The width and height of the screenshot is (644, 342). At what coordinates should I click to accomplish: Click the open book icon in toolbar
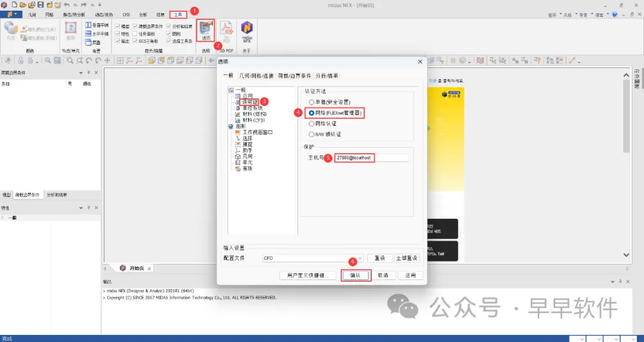pyautogui.click(x=480, y=61)
